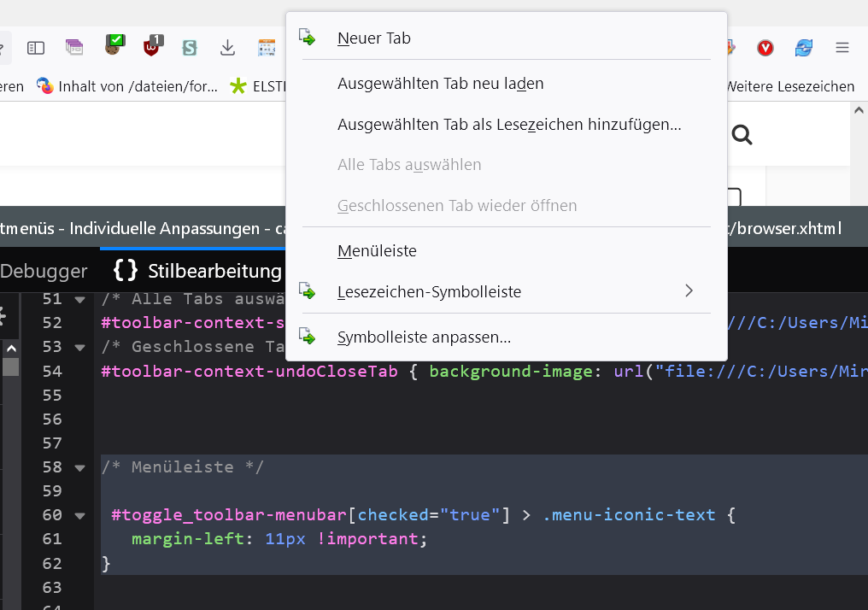Click the Stylus 'S' extension icon

[x=190, y=48]
